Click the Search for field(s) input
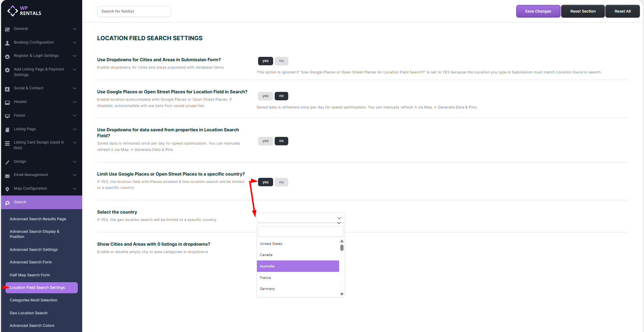The height and width of the screenshot is (332, 644). (134, 11)
